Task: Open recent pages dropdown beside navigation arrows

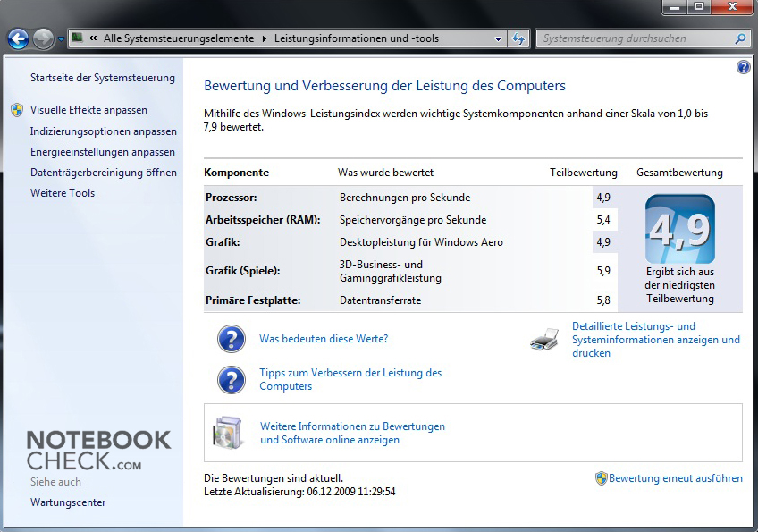Action: (61, 38)
